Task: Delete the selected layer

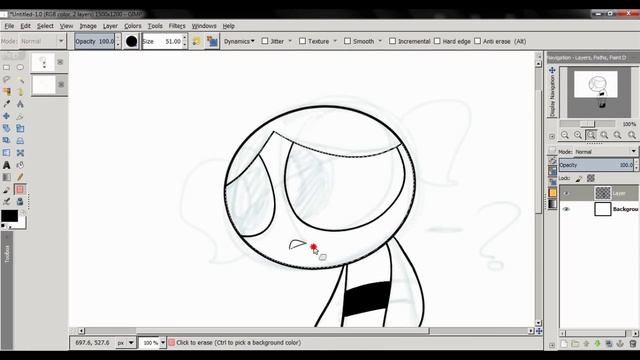Action: click(633, 344)
